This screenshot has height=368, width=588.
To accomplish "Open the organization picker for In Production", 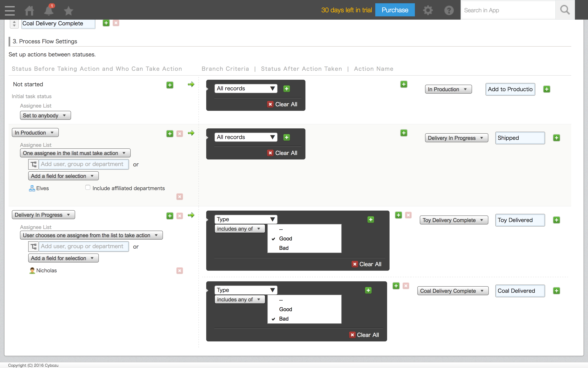I will [33, 164].
